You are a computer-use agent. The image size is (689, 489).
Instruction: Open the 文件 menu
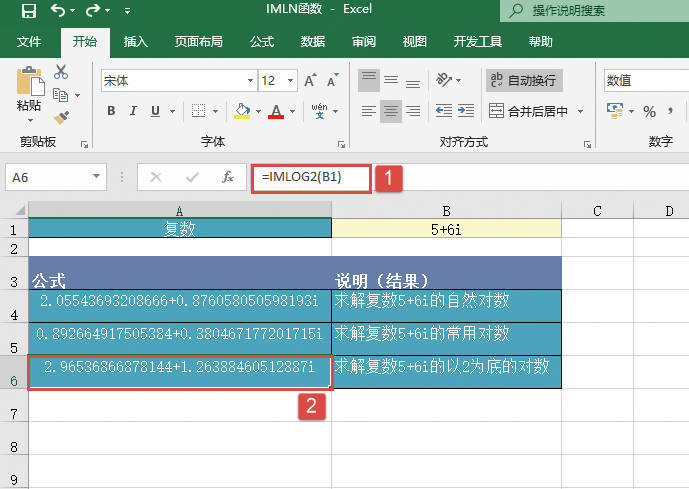tap(29, 42)
